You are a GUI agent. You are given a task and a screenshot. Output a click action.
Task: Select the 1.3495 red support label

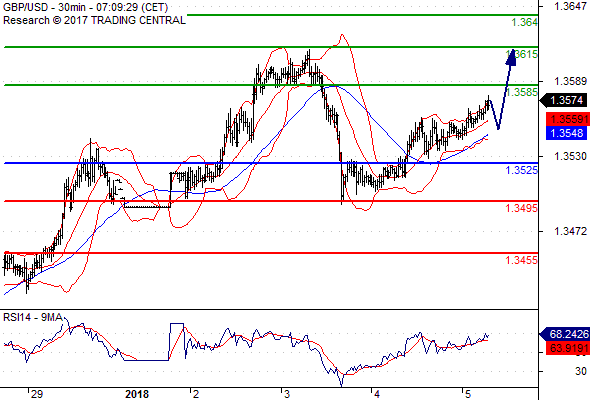tap(522, 208)
